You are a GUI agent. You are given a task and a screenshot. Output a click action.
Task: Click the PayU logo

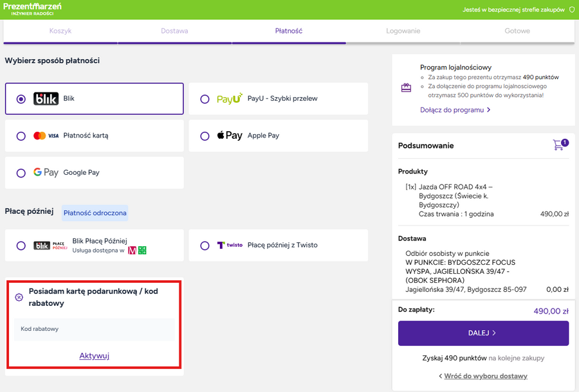[229, 99]
